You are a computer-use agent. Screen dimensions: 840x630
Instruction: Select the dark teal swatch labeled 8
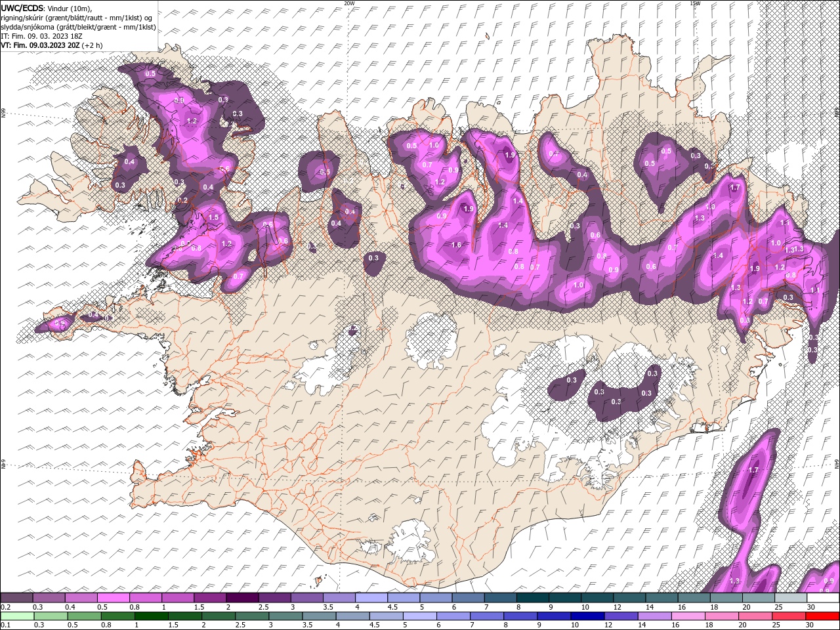pos(533,598)
